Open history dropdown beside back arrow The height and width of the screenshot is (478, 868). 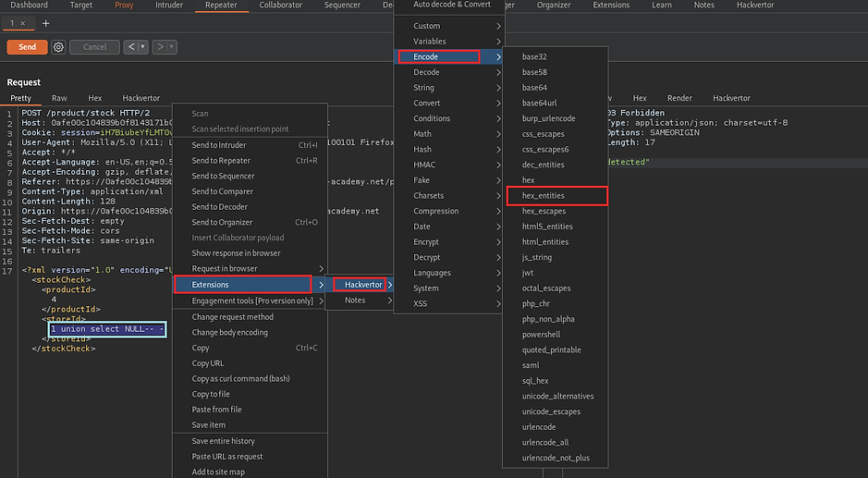coord(142,47)
